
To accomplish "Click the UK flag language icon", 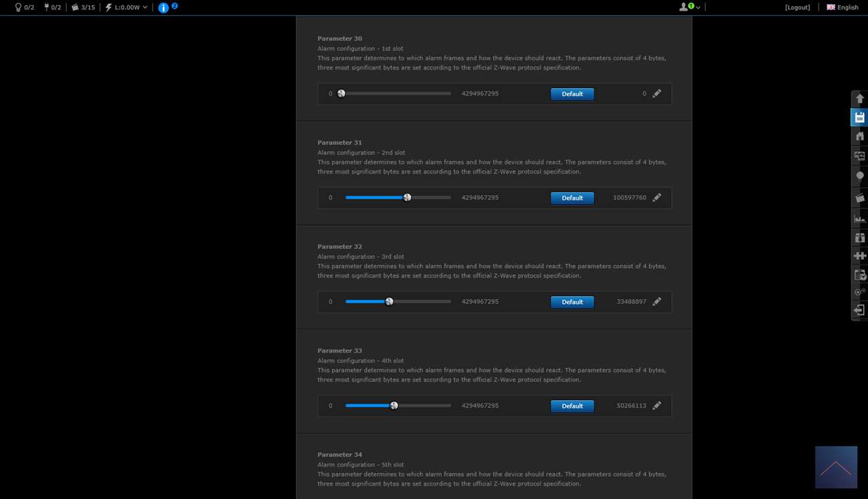I will (x=831, y=7).
